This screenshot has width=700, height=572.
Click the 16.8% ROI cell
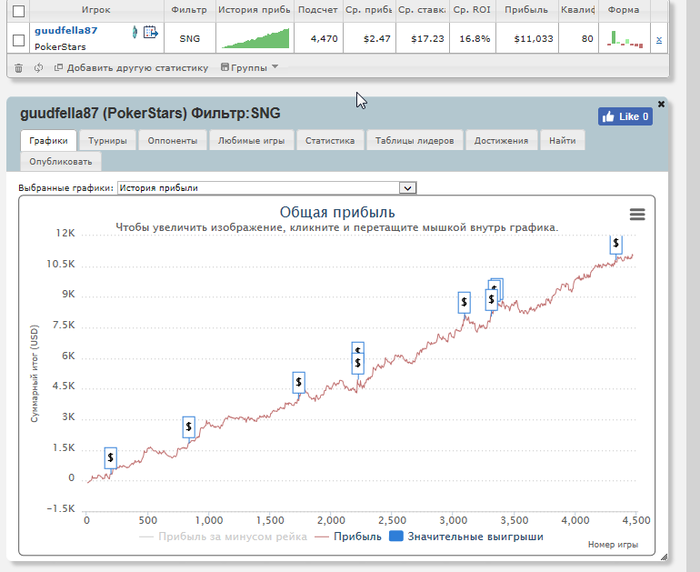(475, 39)
